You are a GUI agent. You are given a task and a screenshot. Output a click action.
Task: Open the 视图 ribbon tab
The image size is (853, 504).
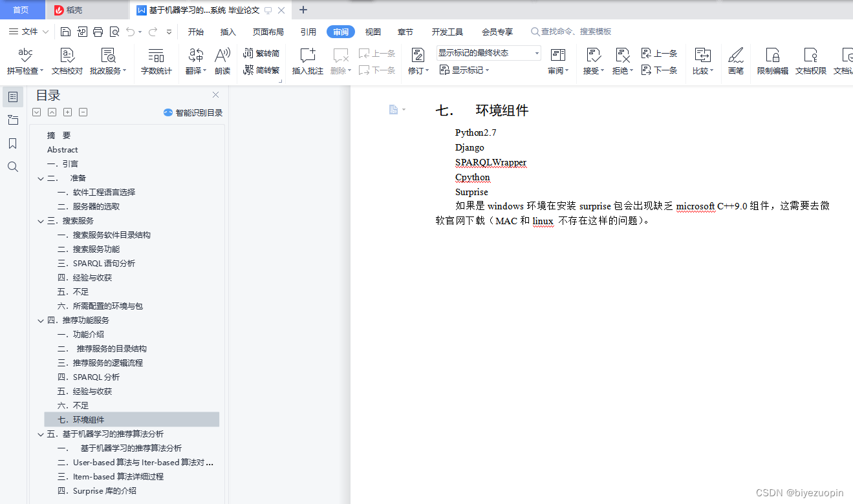pos(373,30)
